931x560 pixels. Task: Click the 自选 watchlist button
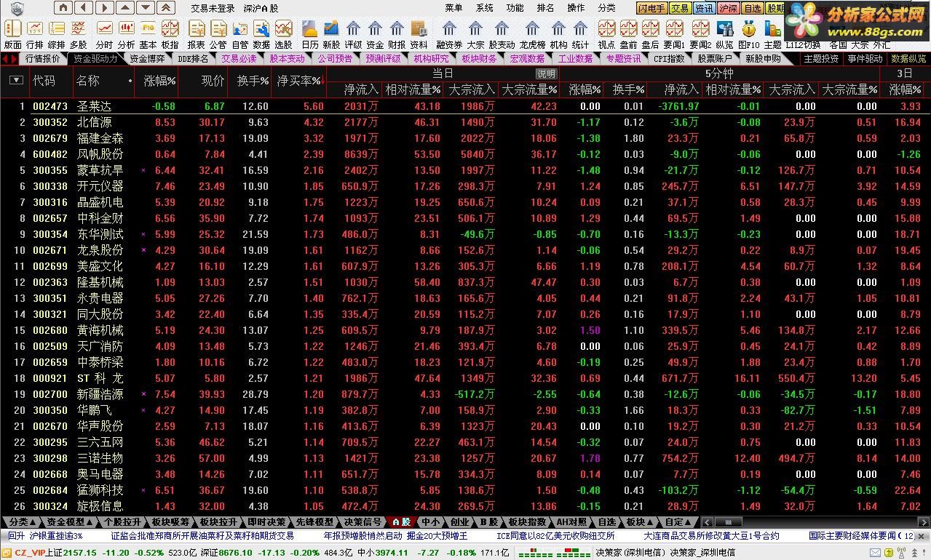pos(752,8)
